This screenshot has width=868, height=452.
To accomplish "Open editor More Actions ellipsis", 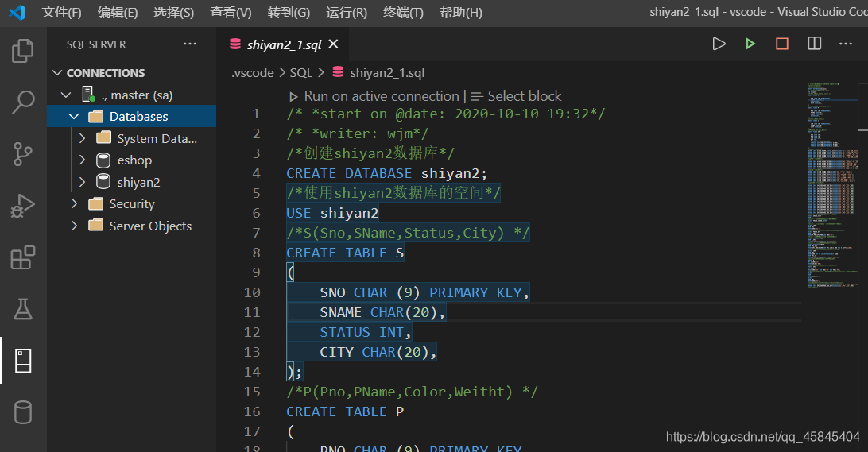I will click(846, 44).
